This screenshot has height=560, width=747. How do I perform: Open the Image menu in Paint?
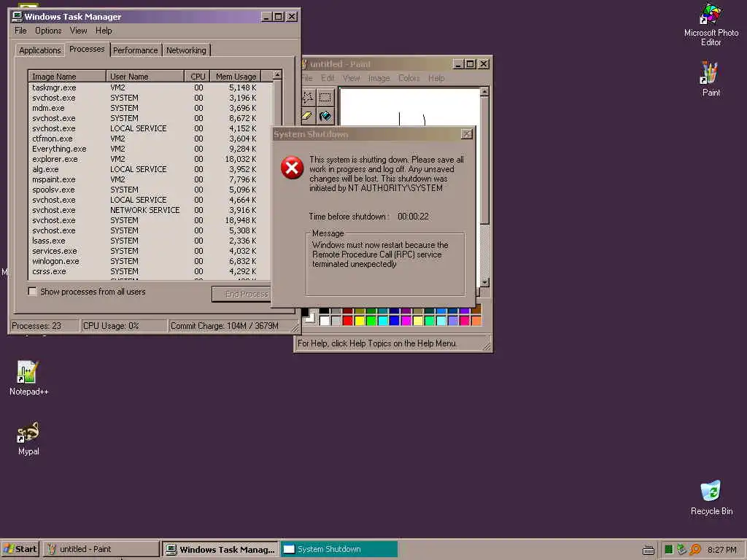coord(379,78)
